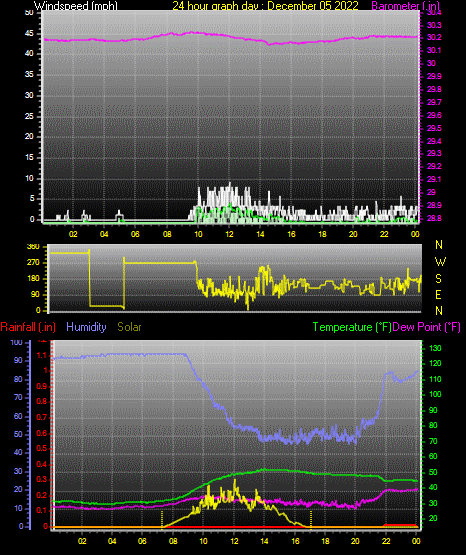466x555 pixels.
Task: Click the S wind direction label
Action: coord(438,279)
